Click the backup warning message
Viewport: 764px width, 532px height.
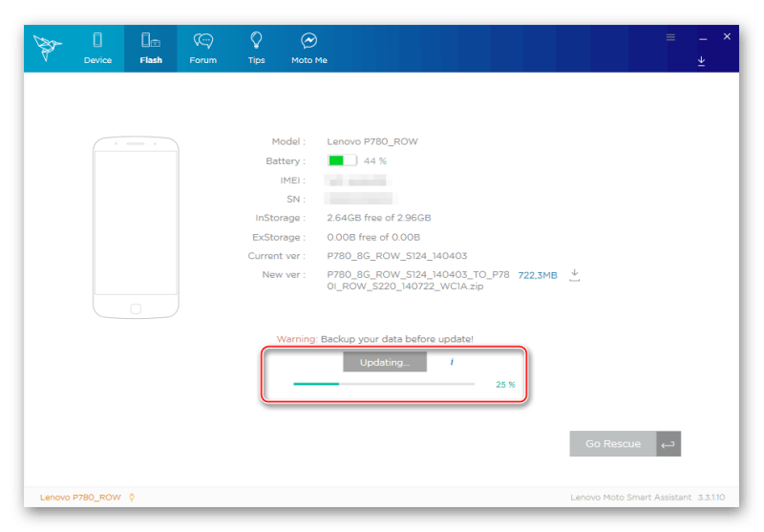[x=374, y=339]
